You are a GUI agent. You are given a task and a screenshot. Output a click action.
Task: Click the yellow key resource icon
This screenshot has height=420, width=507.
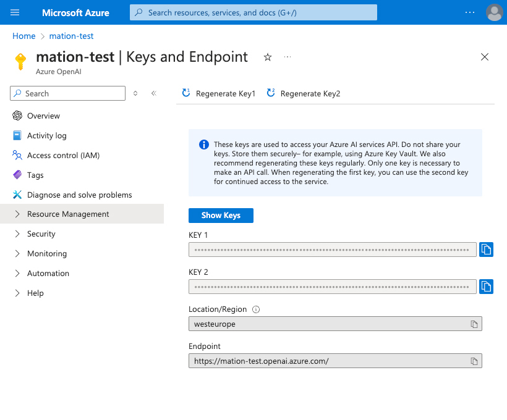[20, 61]
